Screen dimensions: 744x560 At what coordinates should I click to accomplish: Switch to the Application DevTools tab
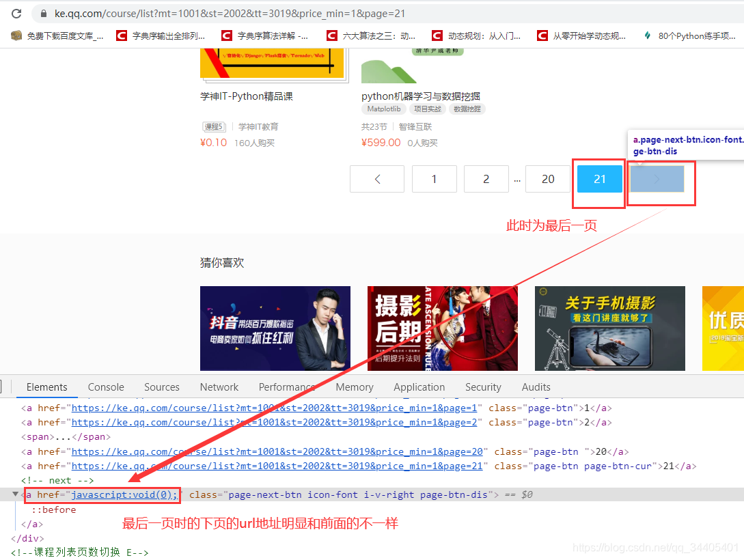coord(419,387)
